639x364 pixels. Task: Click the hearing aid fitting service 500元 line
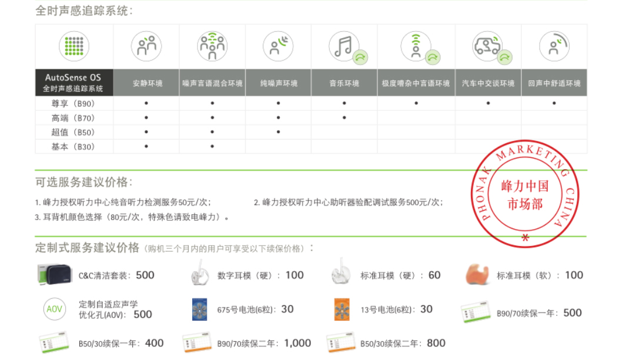(349, 203)
